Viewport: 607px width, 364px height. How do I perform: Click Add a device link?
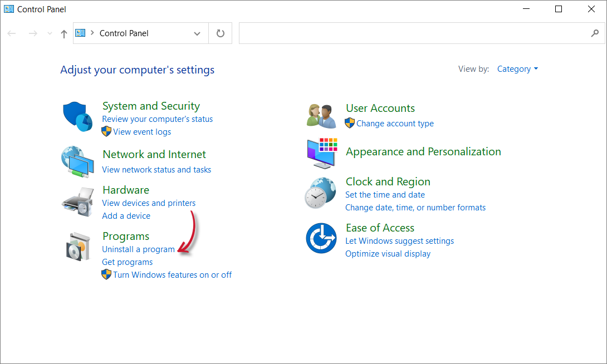[126, 215]
